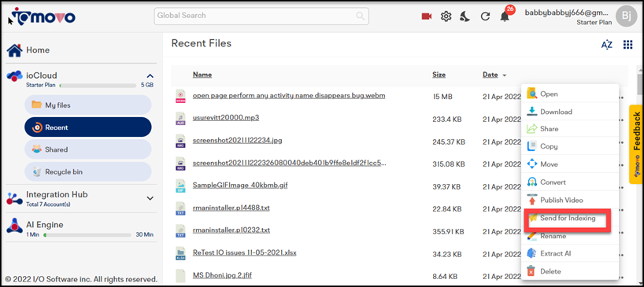
Task: Expand the Integration Hub section
Action: click(150, 198)
